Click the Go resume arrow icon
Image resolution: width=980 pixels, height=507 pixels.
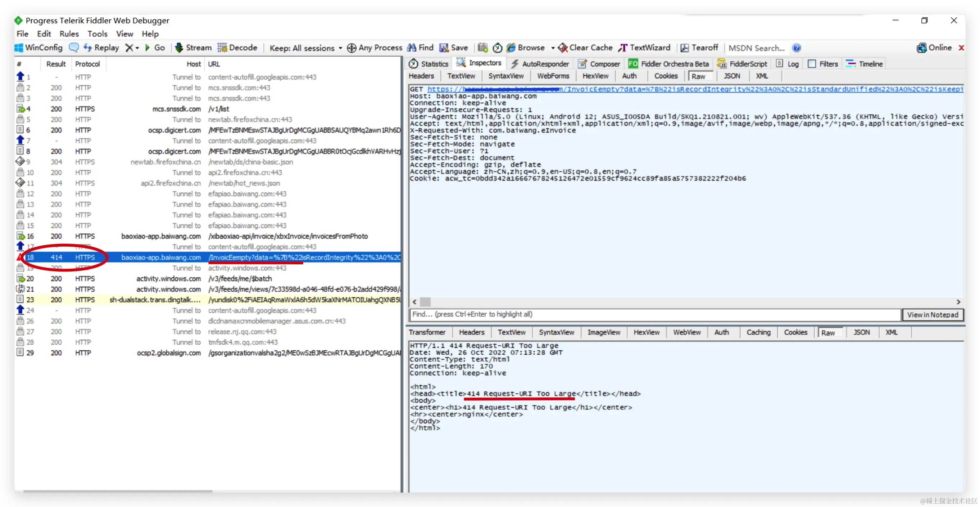(x=148, y=48)
